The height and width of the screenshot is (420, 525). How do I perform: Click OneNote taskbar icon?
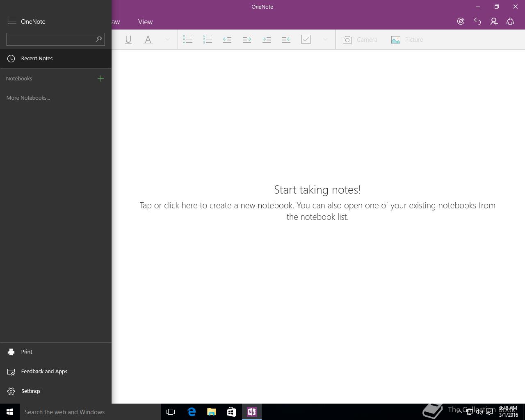coord(251,412)
